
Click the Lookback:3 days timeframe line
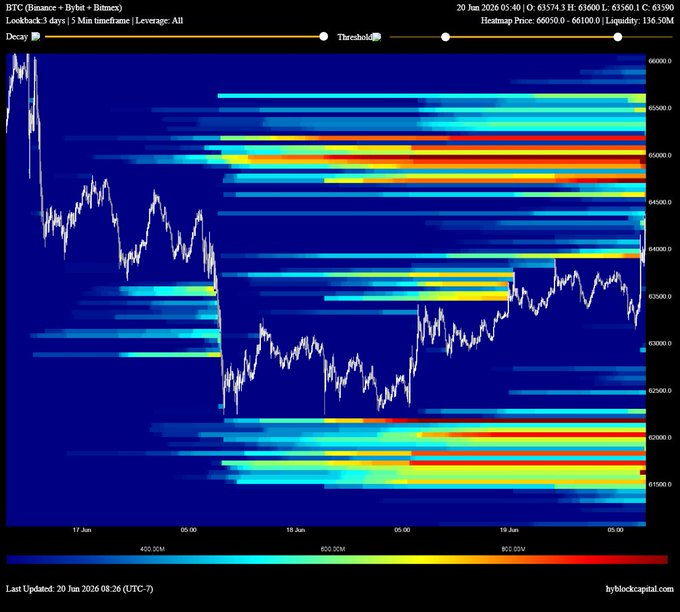(x=95, y=20)
